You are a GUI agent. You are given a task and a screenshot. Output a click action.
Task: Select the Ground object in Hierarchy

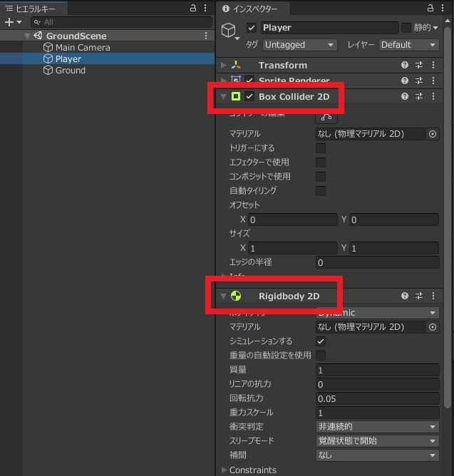64,70
